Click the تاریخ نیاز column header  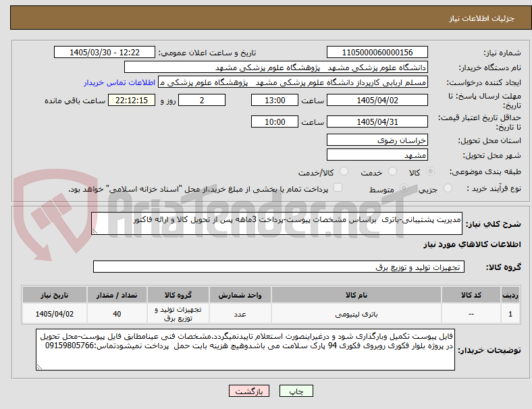pyautogui.click(x=54, y=295)
